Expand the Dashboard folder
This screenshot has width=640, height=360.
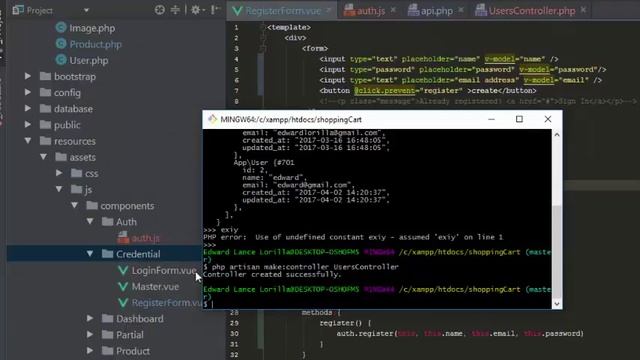(x=90, y=318)
